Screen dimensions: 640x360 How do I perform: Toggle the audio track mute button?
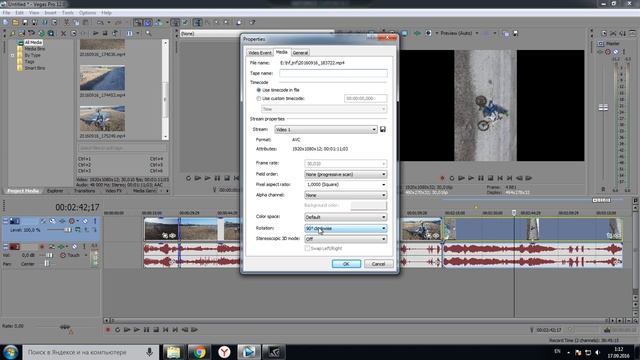[75, 247]
